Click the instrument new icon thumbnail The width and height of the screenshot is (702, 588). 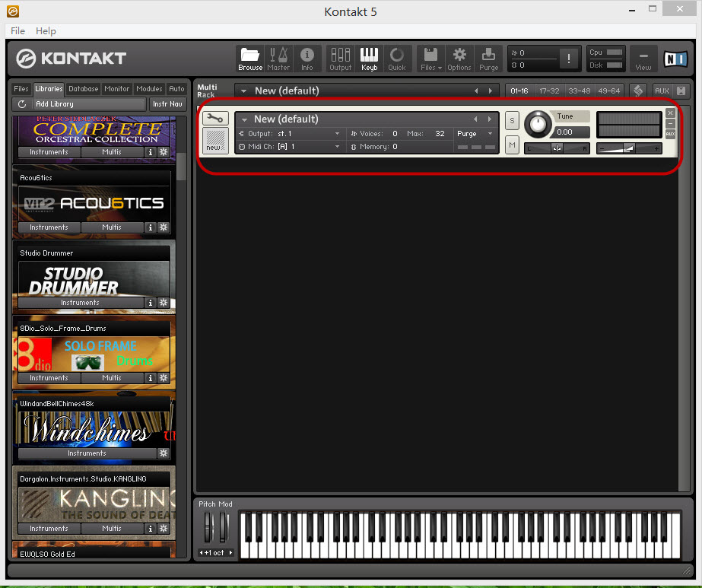[215, 140]
